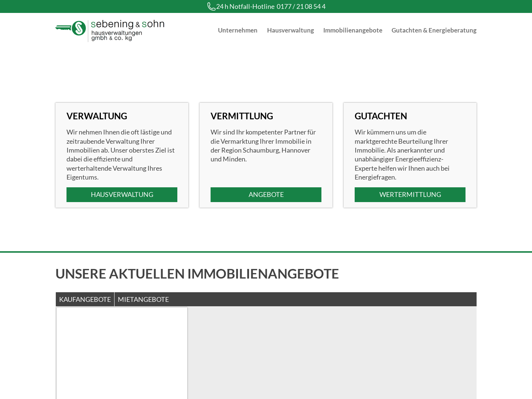Call the hotline number 0177 / 21 08 54 4
Image resolution: width=532 pixels, height=399 pixels.
(301, 7)
